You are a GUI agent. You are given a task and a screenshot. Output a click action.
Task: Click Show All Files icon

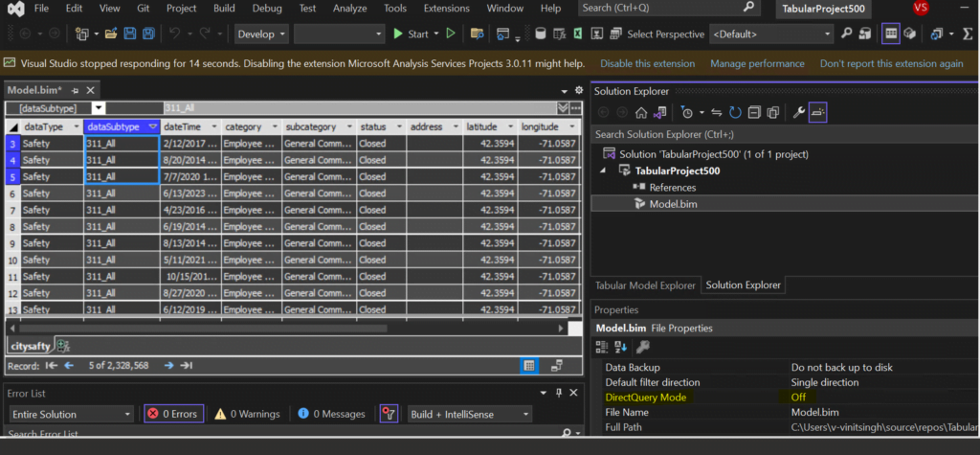773,113
